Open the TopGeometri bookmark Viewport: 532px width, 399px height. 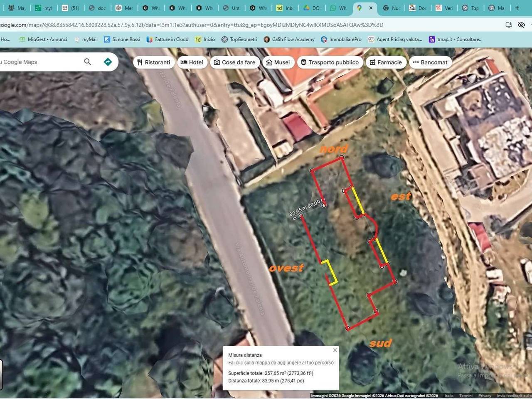click(x=239, y=39)
